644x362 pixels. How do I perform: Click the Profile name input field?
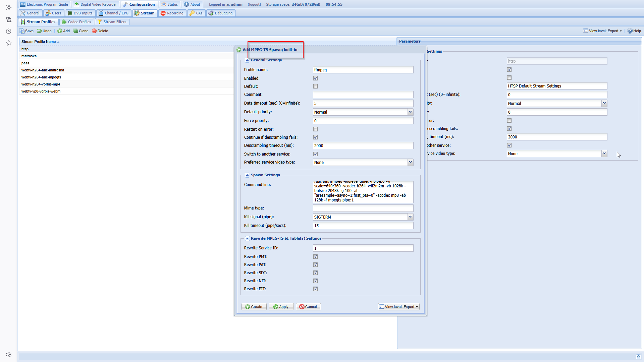coord(363,70)
